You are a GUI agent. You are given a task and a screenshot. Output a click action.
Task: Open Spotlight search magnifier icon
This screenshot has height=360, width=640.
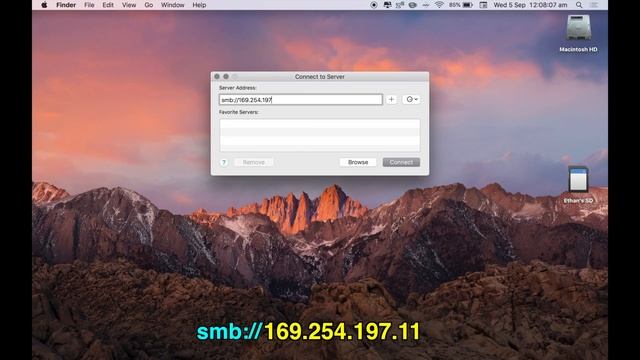(x=579, y=5)
